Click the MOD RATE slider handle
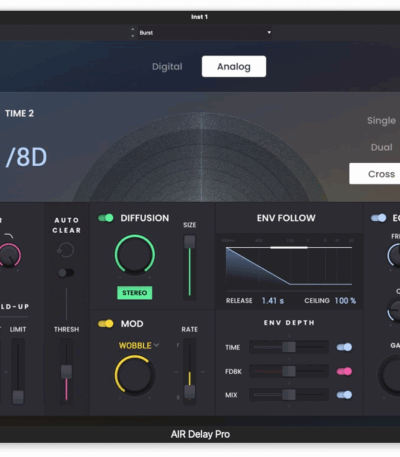The image size is (400, 457). pyautogui.click(x=190, y=391)
